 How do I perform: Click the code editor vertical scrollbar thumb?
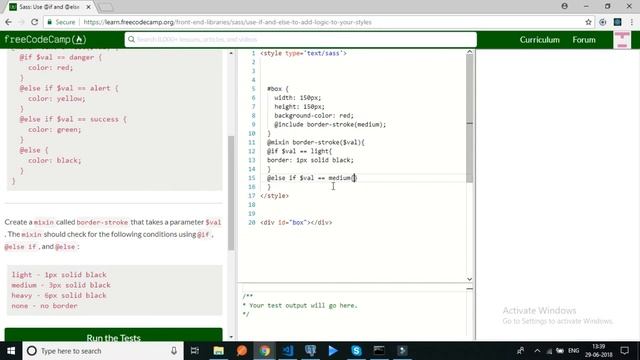click(469, 118)
